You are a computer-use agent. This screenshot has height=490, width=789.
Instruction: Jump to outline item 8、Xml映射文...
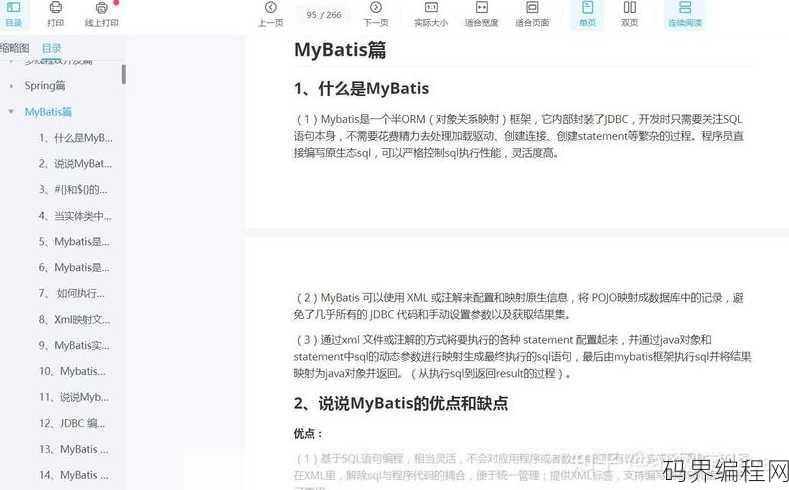(x=74, y=319)
